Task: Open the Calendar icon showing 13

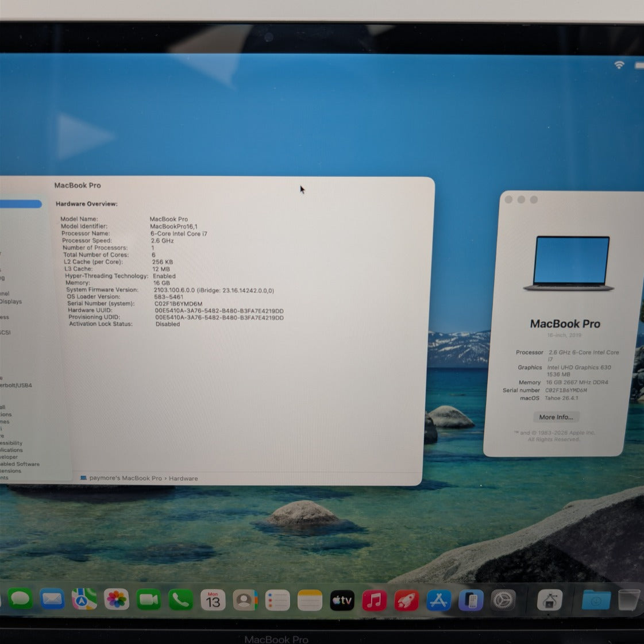Action: point(213,600)
